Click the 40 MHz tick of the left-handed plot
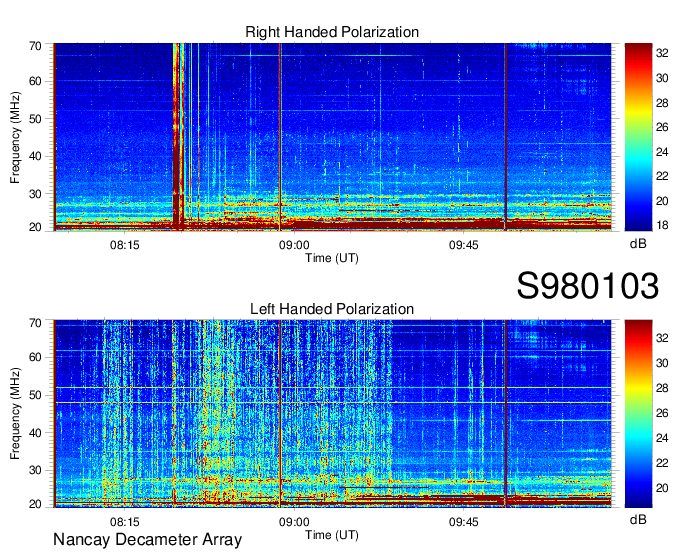Image resolution: width=680 pixels, height=552 pixels. 35,433
